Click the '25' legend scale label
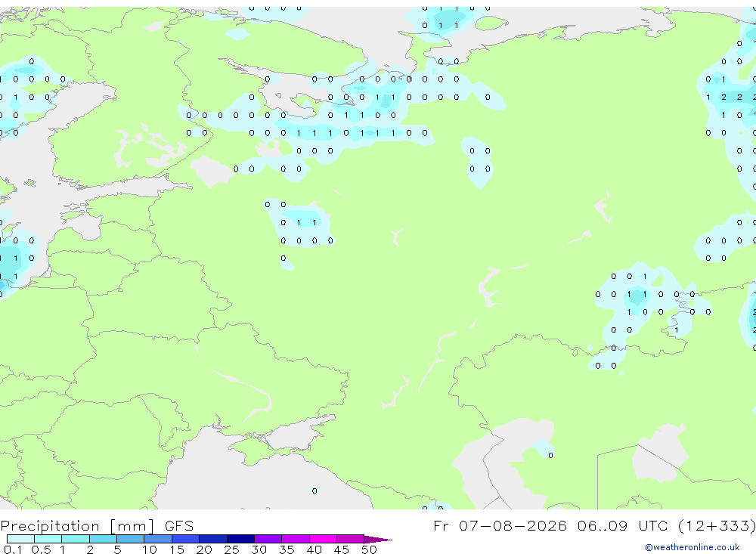The width and height of the screenshot is (756, 554). [231, 549]
